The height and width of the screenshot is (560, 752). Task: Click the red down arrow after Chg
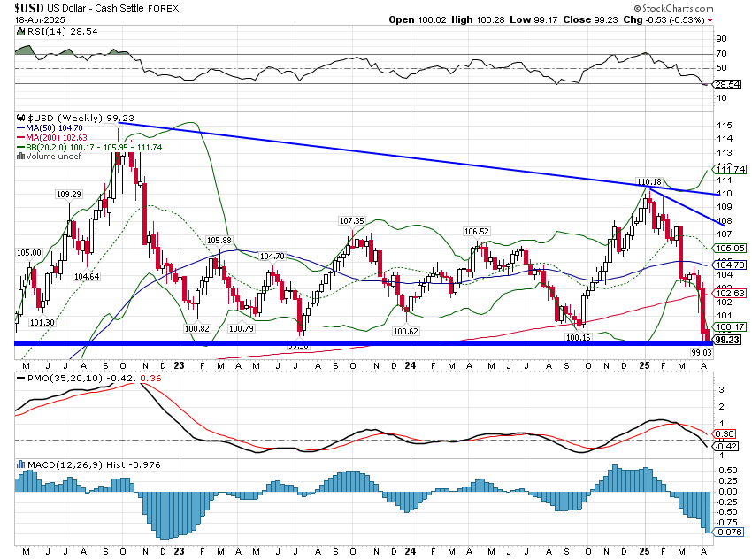coord(709,19)
